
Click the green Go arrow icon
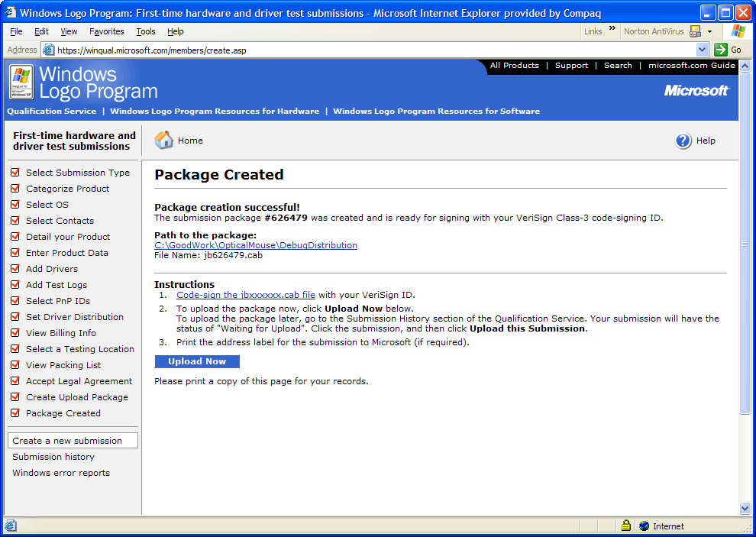[x=721, y=50]
